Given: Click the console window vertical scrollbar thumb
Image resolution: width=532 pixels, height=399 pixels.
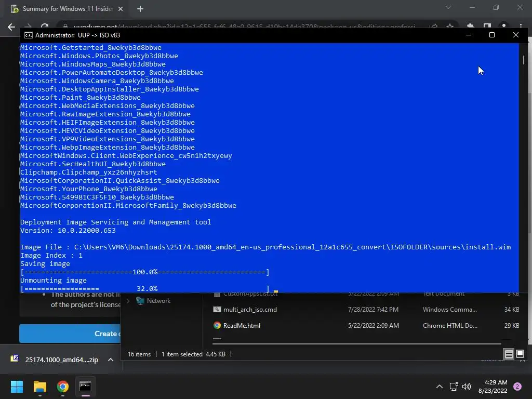Looking at the screenshot, I should [524, 60].
